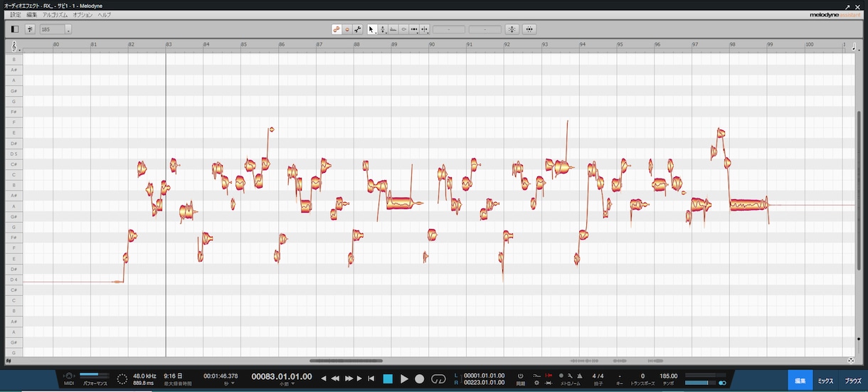Select the pitch tool
This screenshot has width=868, height=392.
(x=383, y=29)
